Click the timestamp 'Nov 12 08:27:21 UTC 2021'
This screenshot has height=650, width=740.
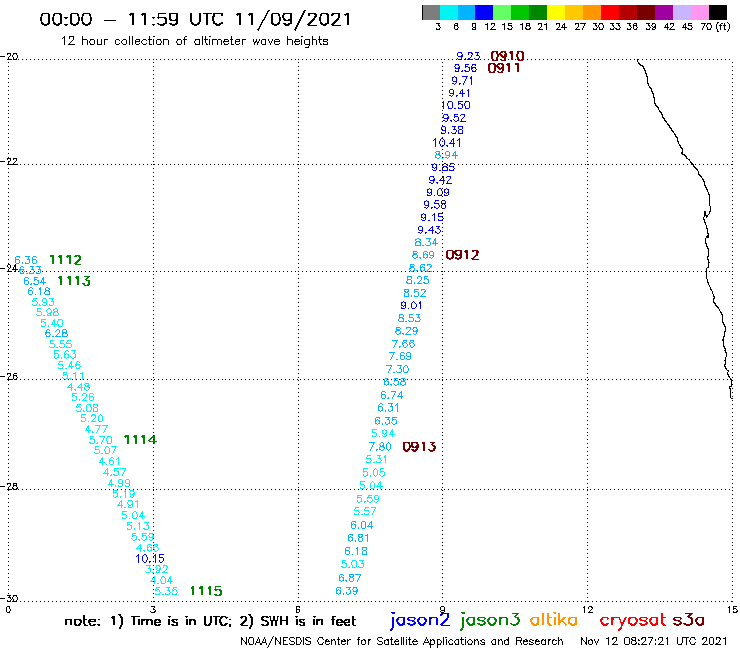click(x=654, y=641)
